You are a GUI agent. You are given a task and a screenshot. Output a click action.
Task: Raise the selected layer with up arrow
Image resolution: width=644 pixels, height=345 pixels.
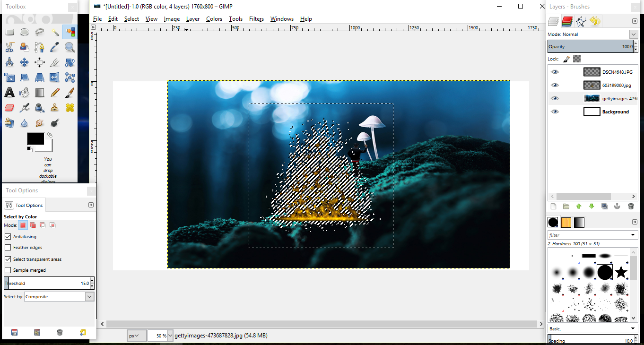[x=579, y=206]
